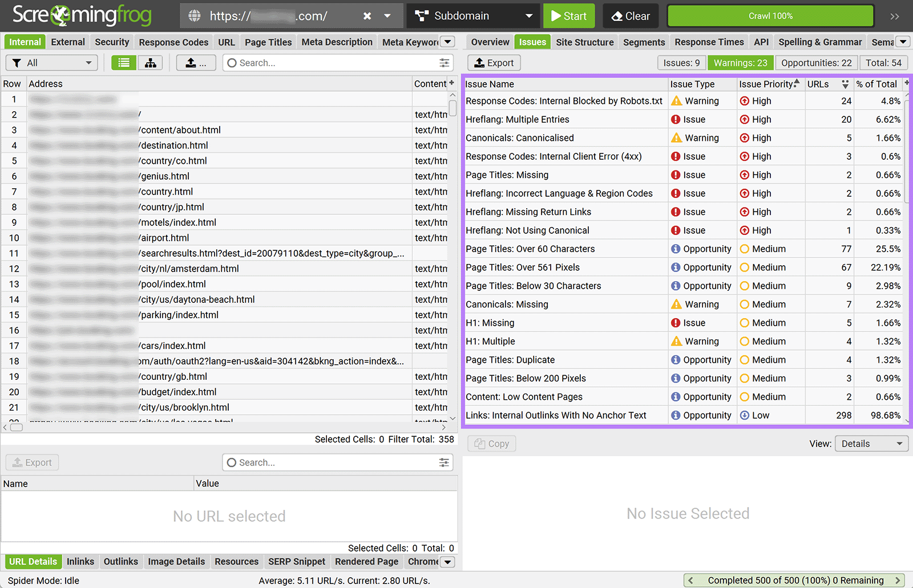Open filter options in lower search box
The width and height of the screenshot is (913, 588).
click(444, 463)
